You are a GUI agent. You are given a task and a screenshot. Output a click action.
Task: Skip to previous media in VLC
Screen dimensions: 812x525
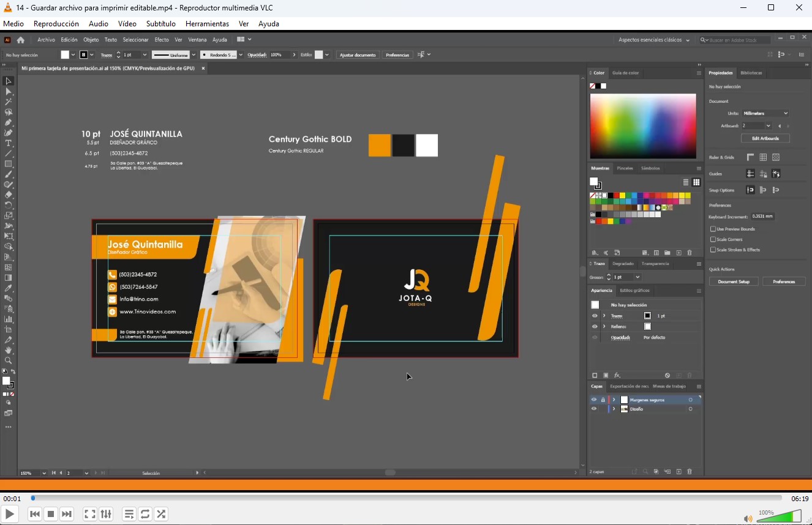pyautogui.click(x=35, y=514)
